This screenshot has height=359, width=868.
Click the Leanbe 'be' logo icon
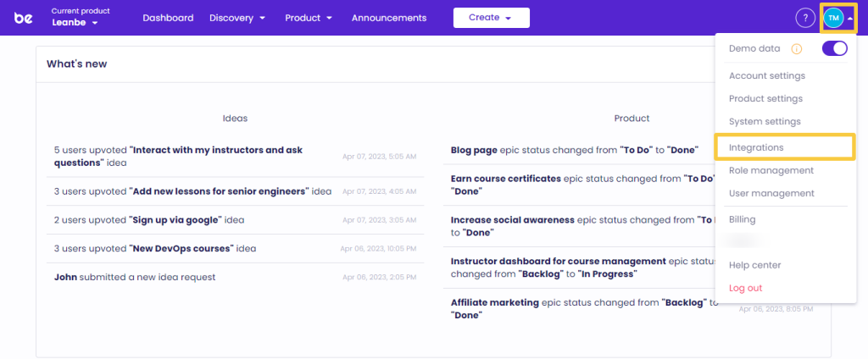coord(24,18)
